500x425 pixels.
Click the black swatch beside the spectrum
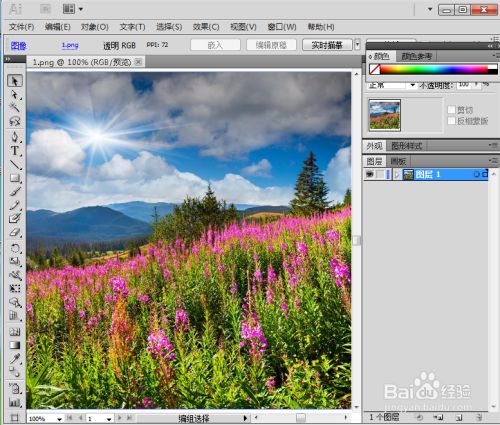click(x=493, y=71)
